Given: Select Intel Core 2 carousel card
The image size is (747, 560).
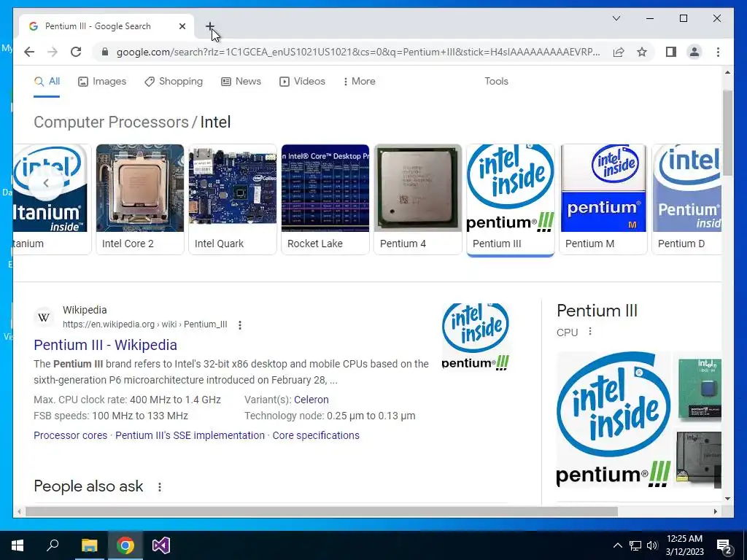Looking at the screenshot, I should pyautogui.click(x=139, y=199).
